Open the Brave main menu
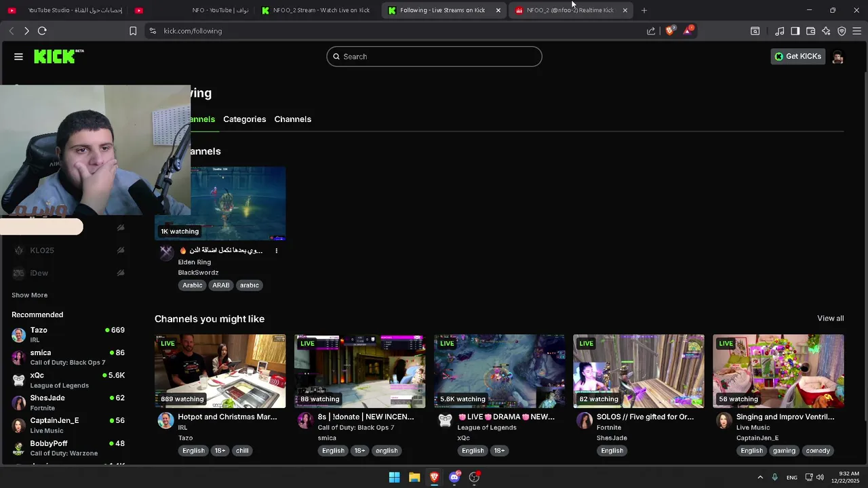Image resolution: width=868 pixels, height=488 pixels. click(x=857, y=30)
